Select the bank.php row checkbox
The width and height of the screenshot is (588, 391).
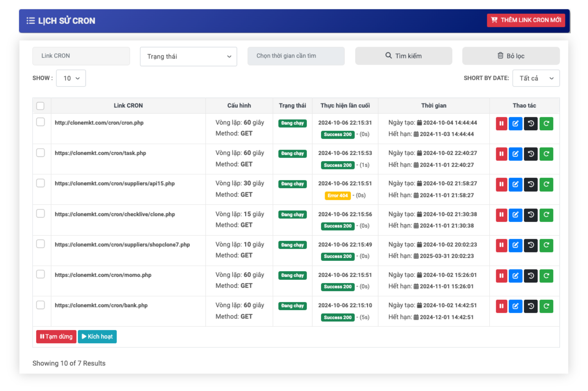(x=40, y=305)
